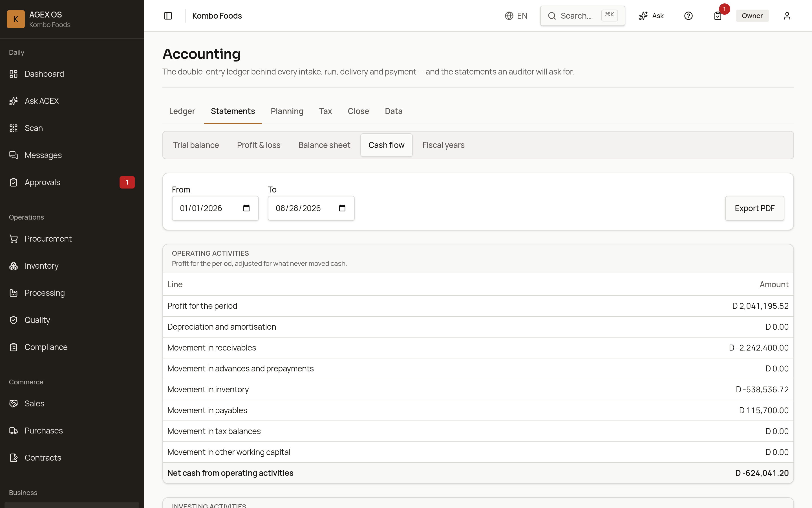Open the top bar approvals clipboard with badge
Image resolution: width=812 pixels, height=508 pixels.
pyautogui.click(x=718, y=16)
